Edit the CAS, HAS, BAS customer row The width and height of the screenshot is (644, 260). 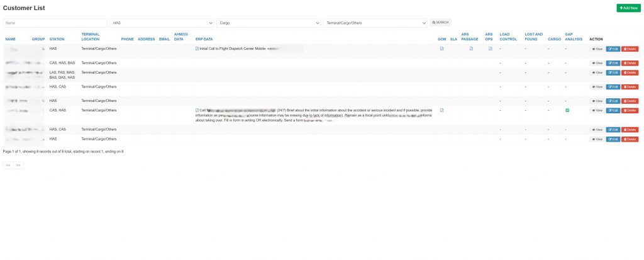[x=613, y=63]
